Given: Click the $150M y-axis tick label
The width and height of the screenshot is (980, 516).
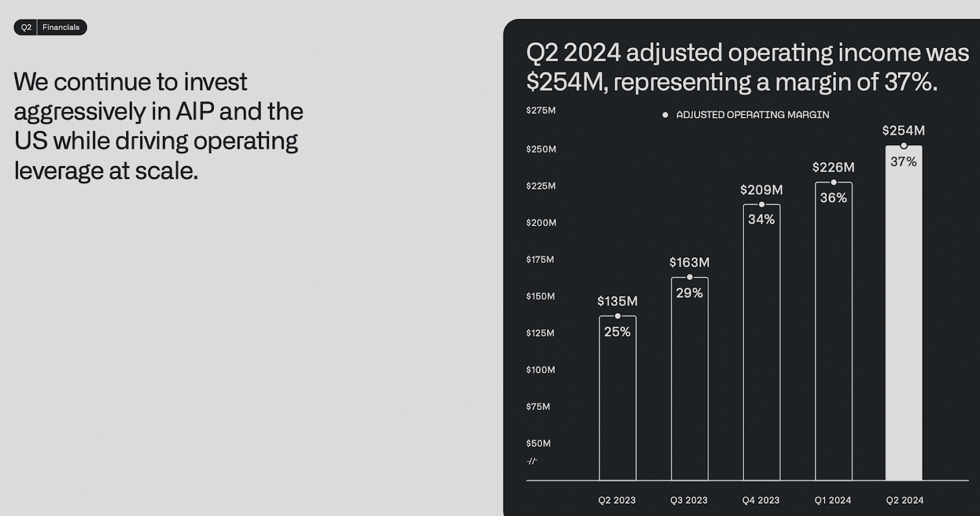Looking at the screenshot, I should point(540,296).
